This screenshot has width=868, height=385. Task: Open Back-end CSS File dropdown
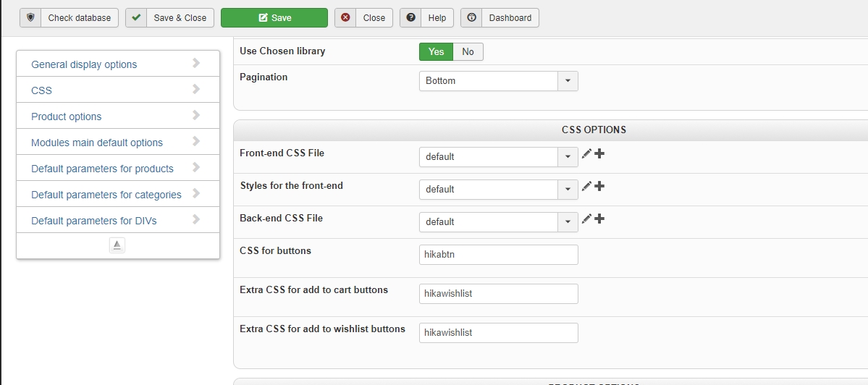pyautogui.click(x=498, y=222)
